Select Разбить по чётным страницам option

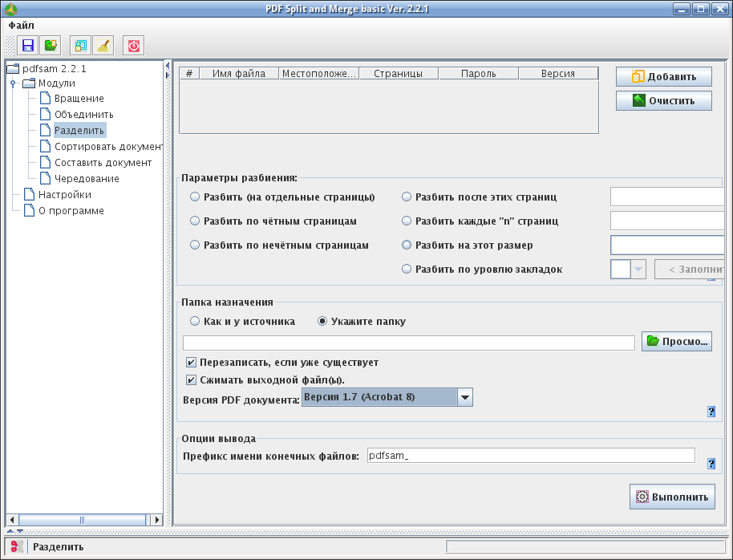195,221
